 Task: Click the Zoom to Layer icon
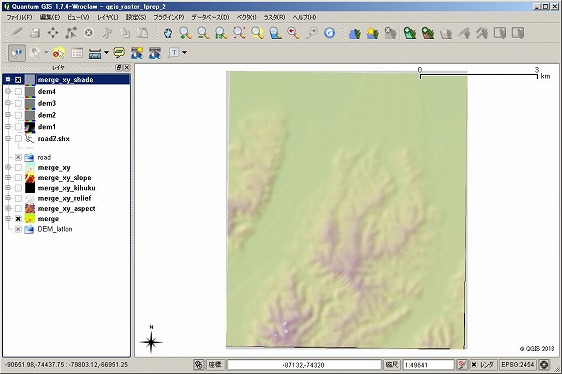coord(275,33)
